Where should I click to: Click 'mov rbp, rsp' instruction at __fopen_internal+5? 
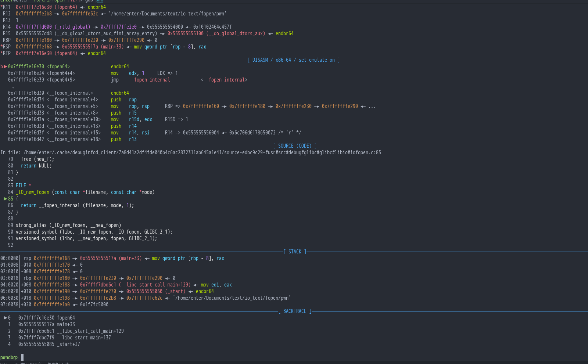pyautogui.click(x=130, y=106)
